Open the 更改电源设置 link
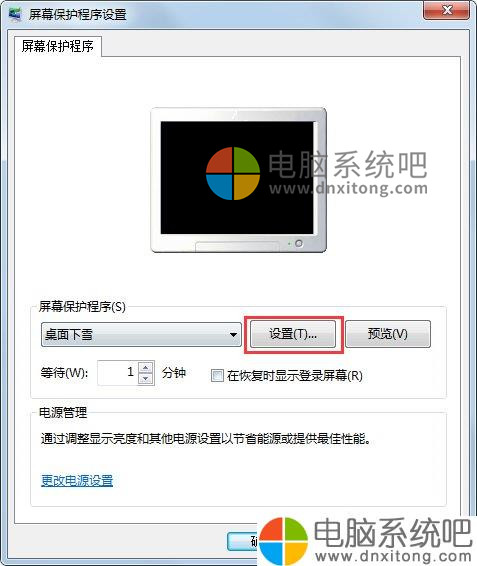This screenshot has height=566, width=477. click(77, 480)
